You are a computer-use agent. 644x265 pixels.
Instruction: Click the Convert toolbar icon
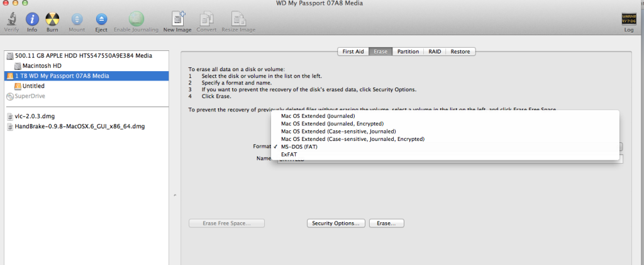[206, 19]
